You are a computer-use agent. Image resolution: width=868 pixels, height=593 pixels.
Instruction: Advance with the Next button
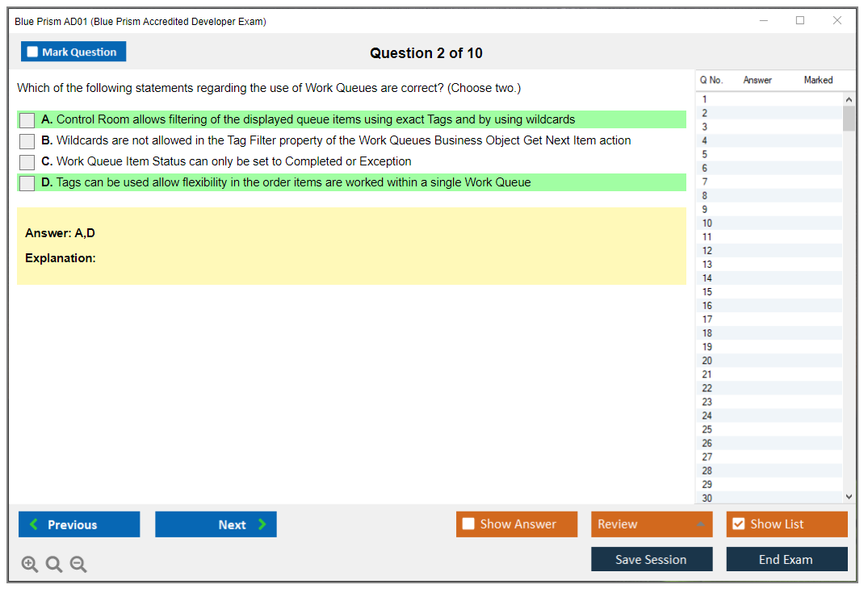coord(216,524)
